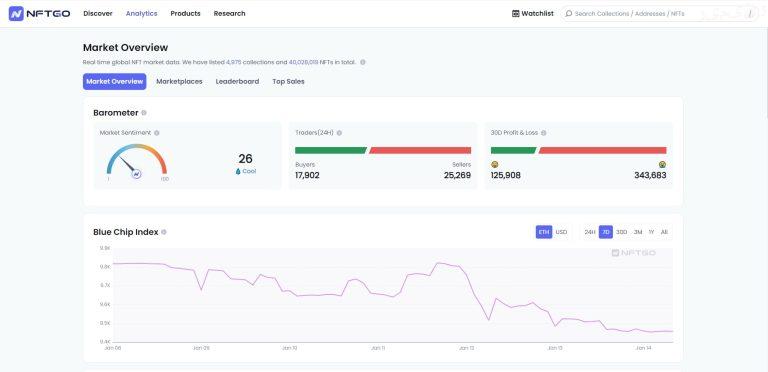Click info icon next to Blue Chip Index
This screenshot has width=768, height=372.
164,232
